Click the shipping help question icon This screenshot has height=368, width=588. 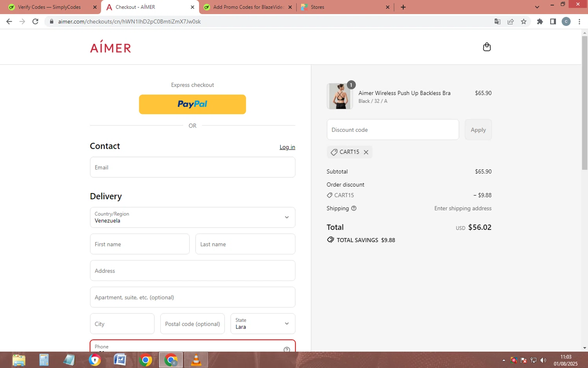pyautogui.click(x=354, y=208)
